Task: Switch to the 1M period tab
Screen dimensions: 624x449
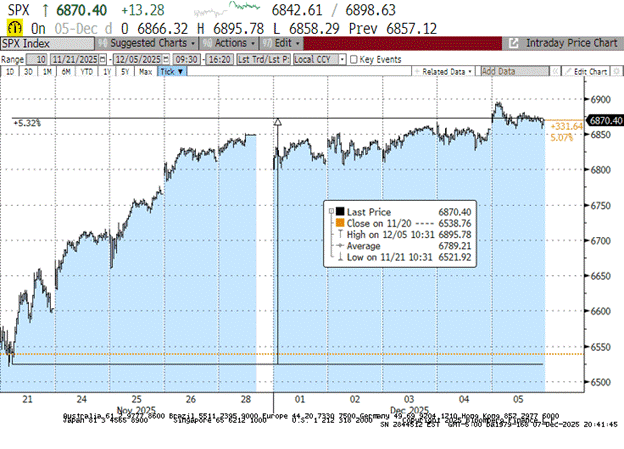Action: [44, 73]
